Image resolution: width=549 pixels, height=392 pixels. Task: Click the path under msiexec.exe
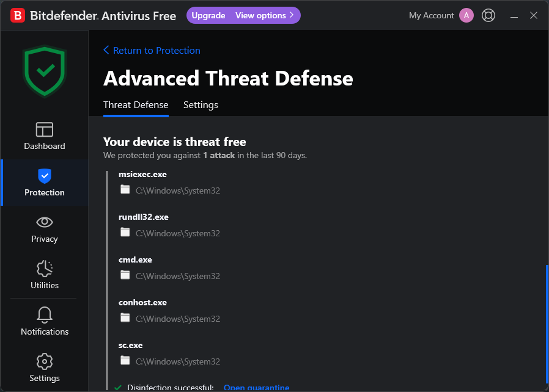pyautogui.click(x=178, y=191)
